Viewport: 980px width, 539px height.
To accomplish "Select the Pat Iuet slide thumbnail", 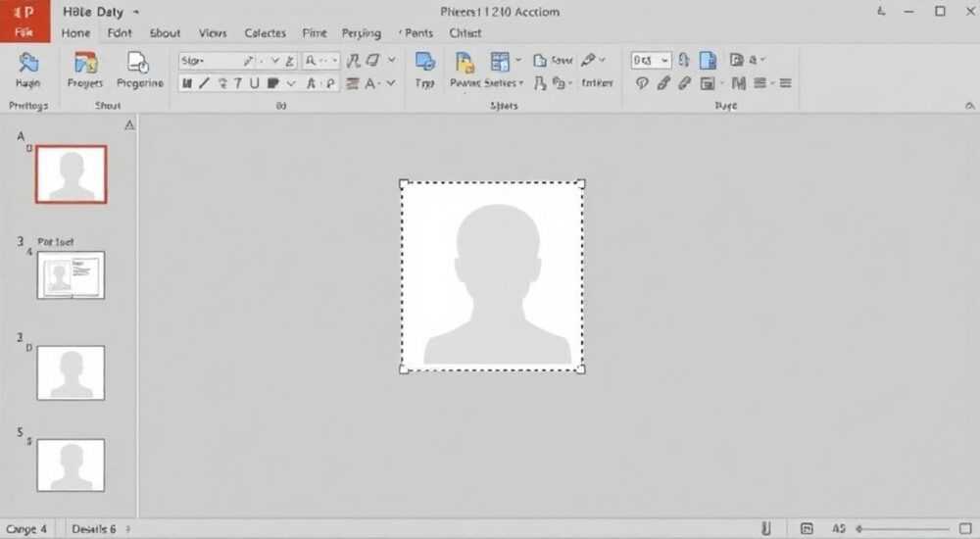I will tap(71, 275).
